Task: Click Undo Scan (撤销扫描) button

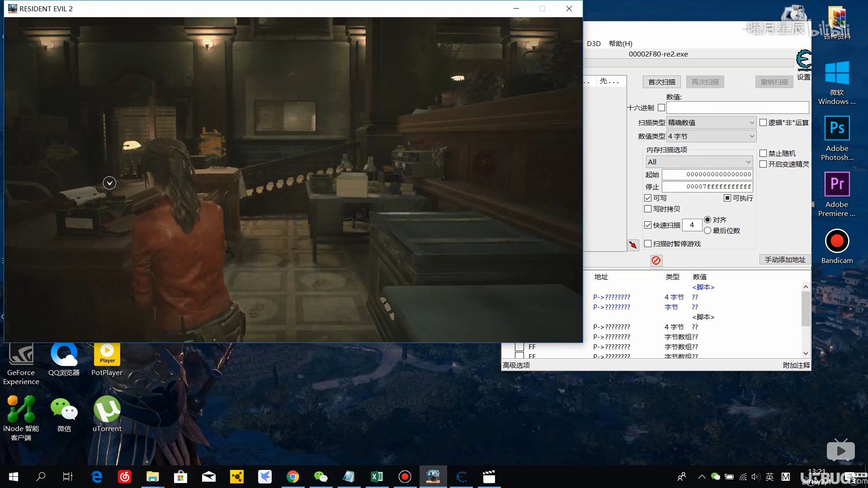Action: (774, 82)
